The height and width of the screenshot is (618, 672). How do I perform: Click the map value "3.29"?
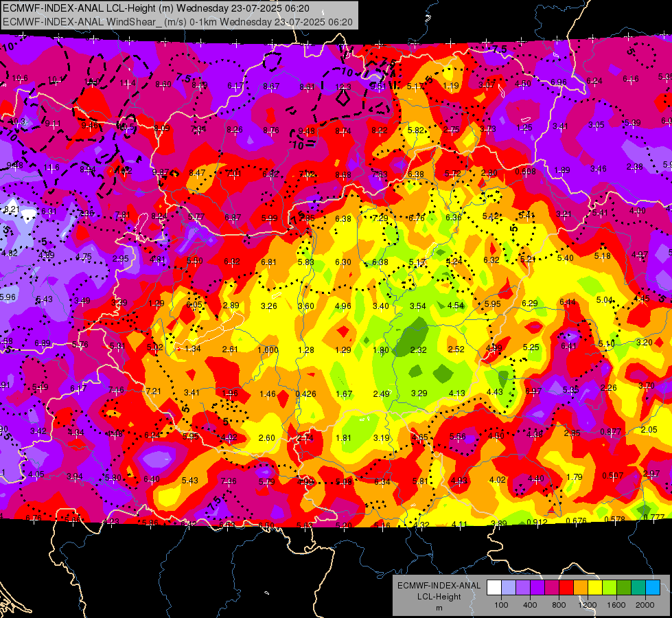419,393
